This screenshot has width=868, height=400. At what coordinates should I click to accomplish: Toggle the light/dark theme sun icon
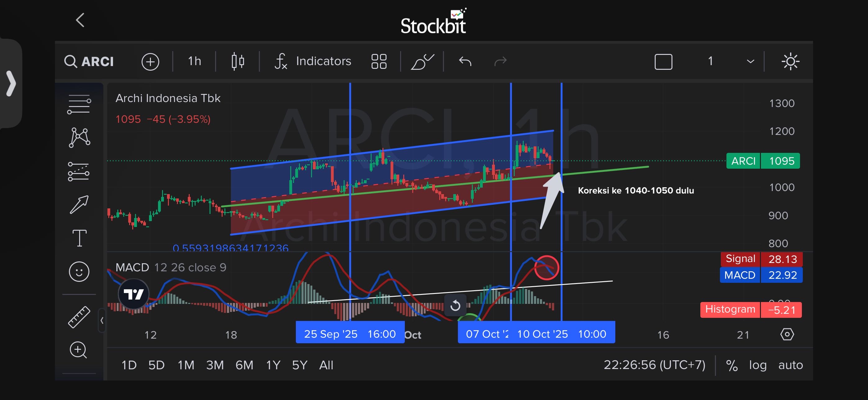click(790, 61)
